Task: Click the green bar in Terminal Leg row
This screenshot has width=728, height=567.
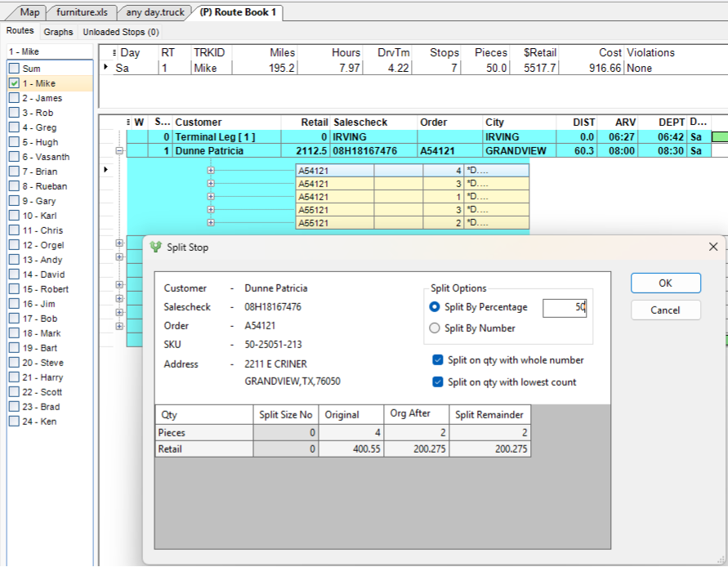Action: [720, 137]
